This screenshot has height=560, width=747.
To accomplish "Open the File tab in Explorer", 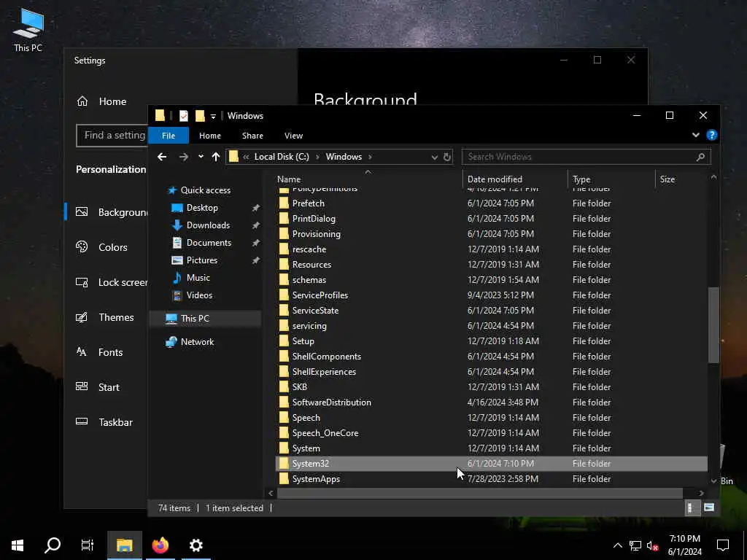I will coord(169,136).
